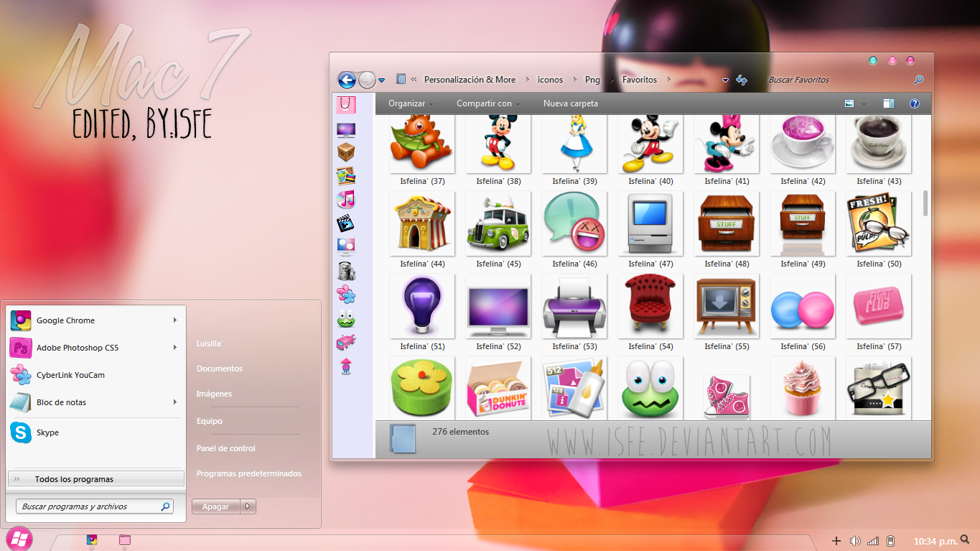
Task: Open the arrow next to Apagar
Action: coord(248,506)
